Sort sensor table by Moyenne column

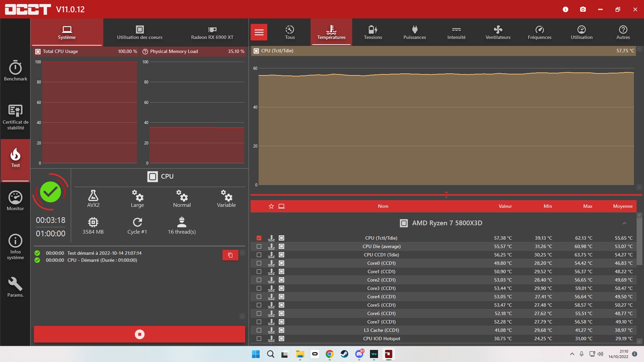click(x=623, y=206)
